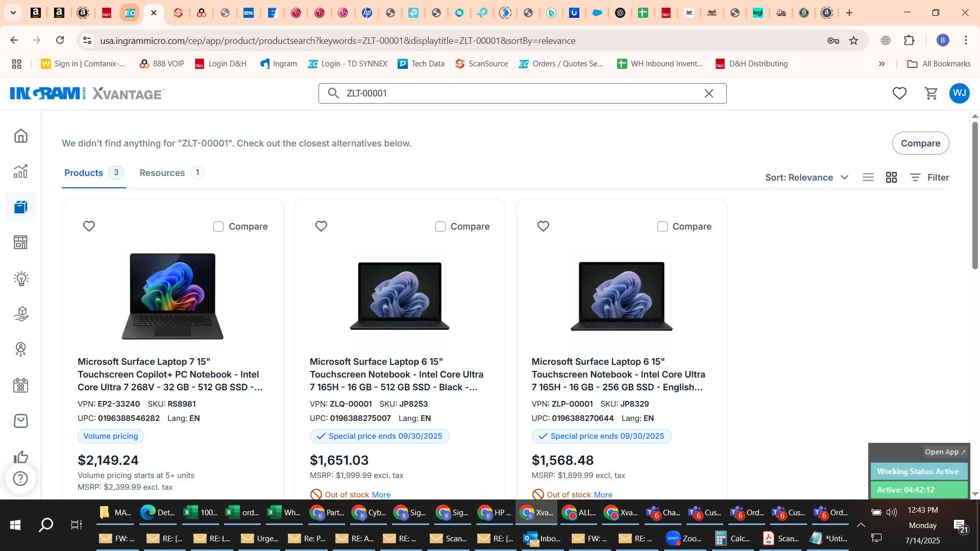980x551 pixels.
Task: Click the Ingram Micro Xvantage logo
Action: tap(87, 93)
